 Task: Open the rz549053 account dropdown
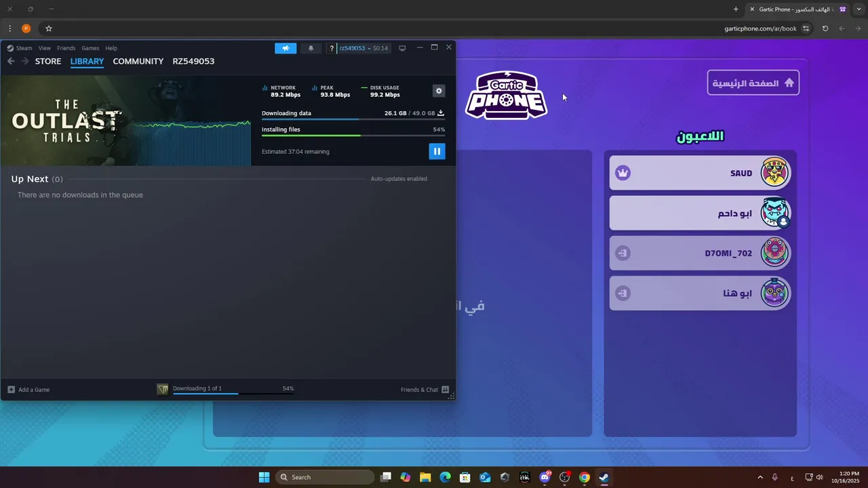click(363, 48)
